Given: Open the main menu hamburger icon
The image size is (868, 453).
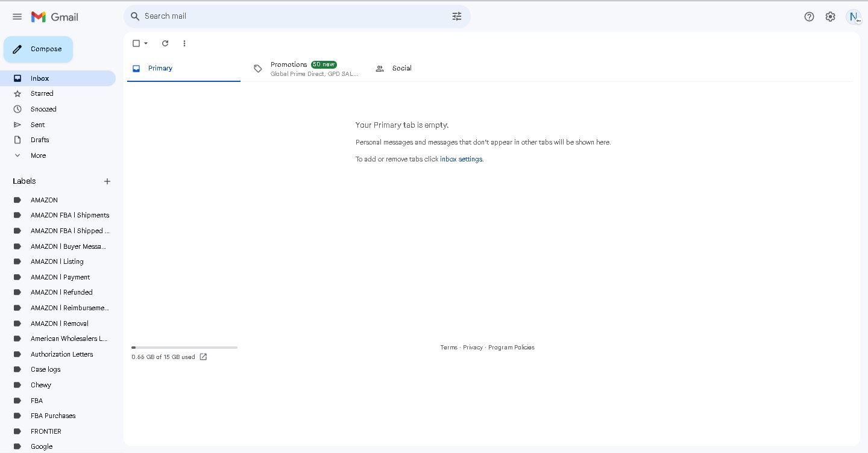Looking at the screenshot, I should pos(17,17).
